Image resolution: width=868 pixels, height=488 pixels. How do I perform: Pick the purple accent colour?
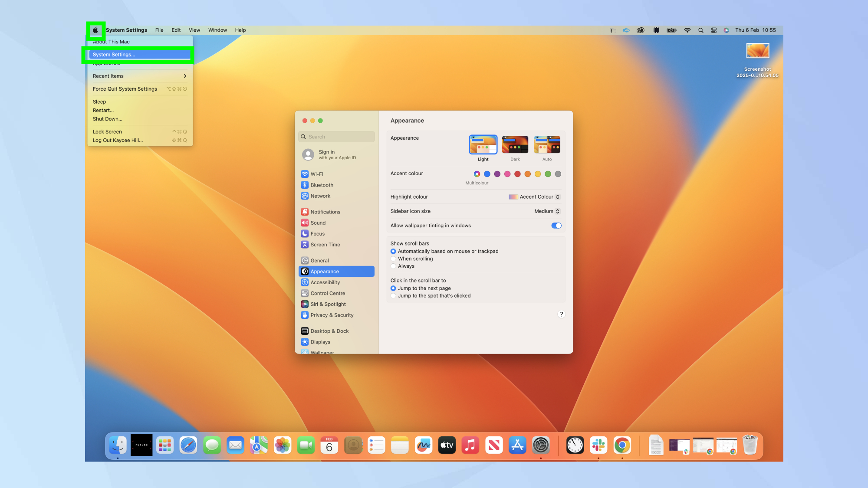coord(497,174)
